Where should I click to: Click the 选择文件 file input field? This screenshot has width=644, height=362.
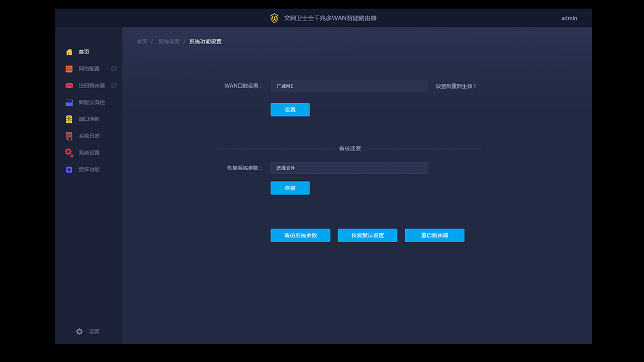tap(349, 168)
